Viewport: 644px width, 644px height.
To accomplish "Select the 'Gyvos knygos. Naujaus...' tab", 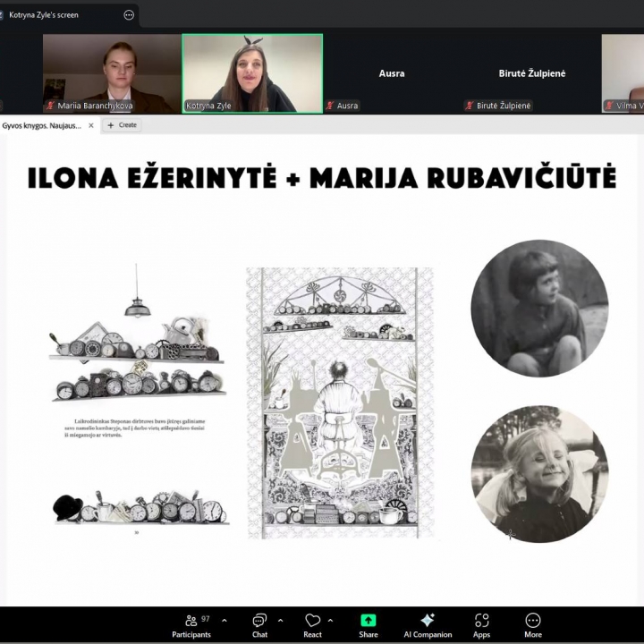I will 41,125.
